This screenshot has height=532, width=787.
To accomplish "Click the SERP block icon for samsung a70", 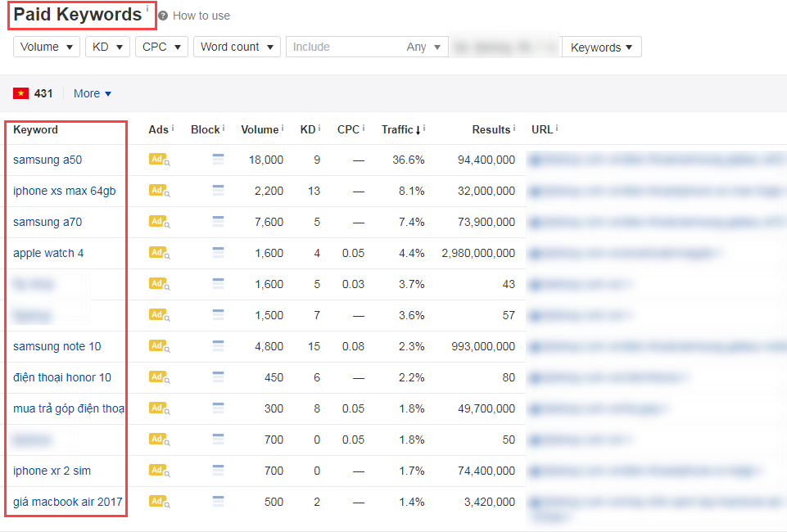I will tap(218, 222).
